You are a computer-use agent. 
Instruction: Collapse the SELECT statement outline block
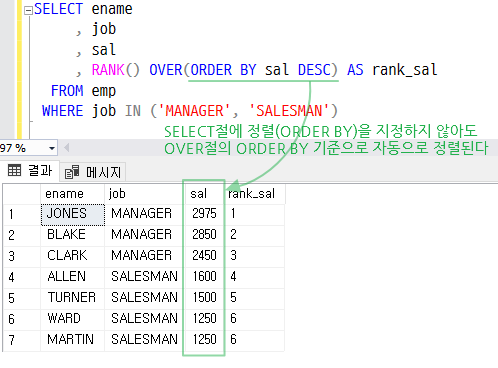click(x=28, y=11)
